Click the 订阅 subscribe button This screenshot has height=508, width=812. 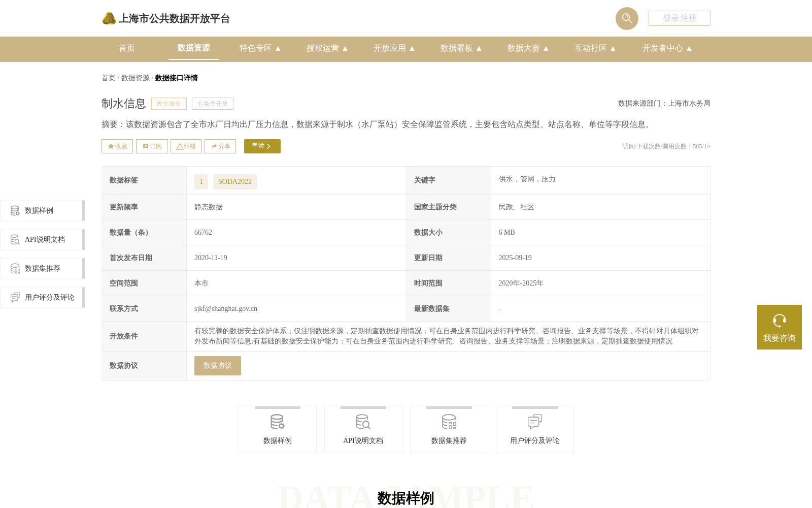point(152,146)
